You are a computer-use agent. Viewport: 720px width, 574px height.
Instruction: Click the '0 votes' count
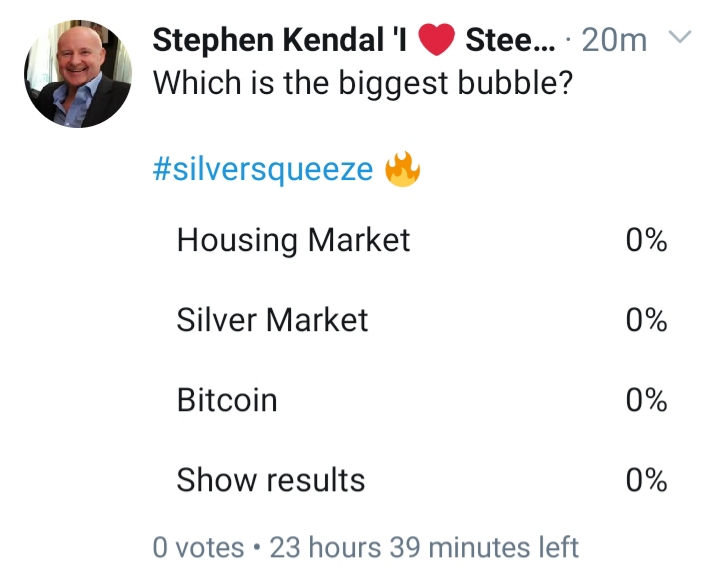point(198,547)
